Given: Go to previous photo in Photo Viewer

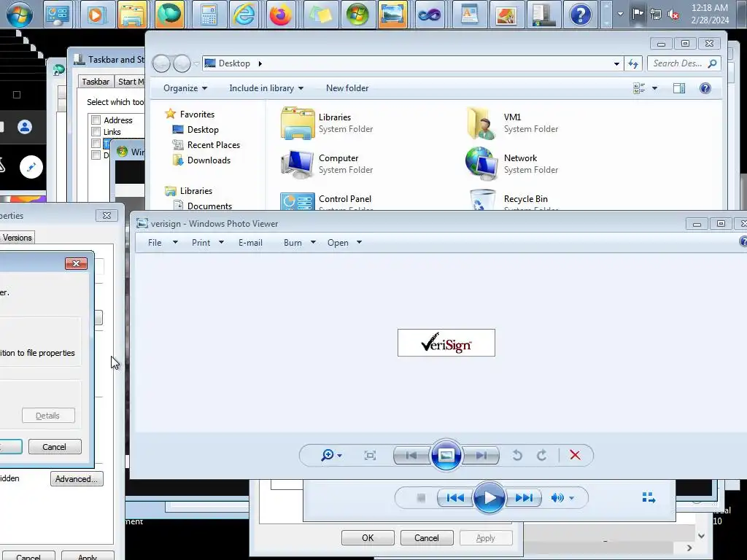Looking at the screenshot, I should coord(411,456).
